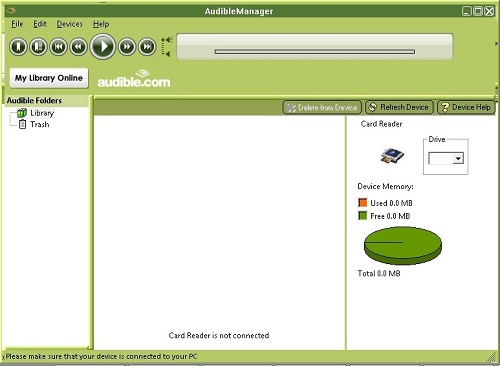Open the Help menu
This screenshot has height=366, width=500.
101,24
